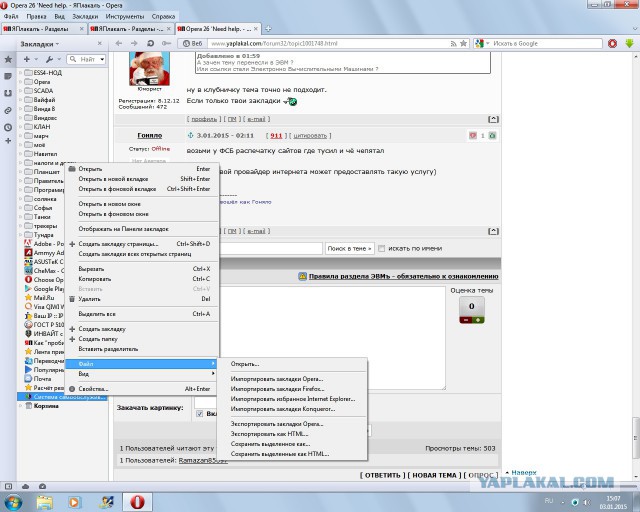Close the Bookmarks panel with its X
This screenshot has height=512, width=640.
[100, 43]
